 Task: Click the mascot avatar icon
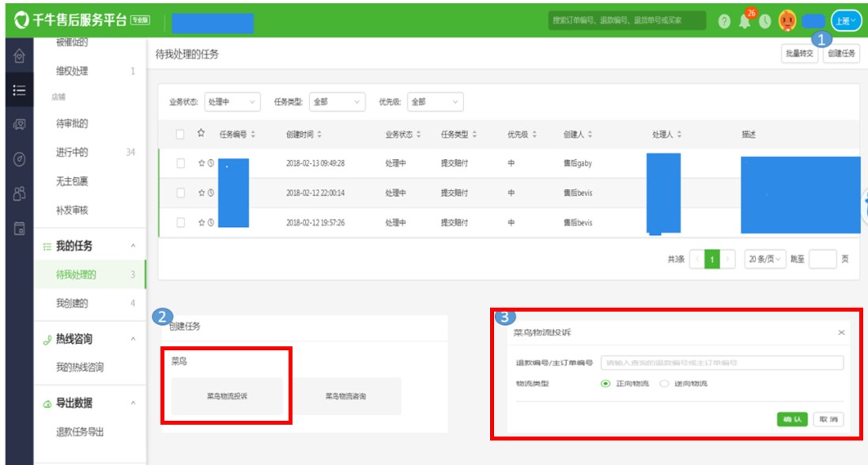tap(787, 21)
